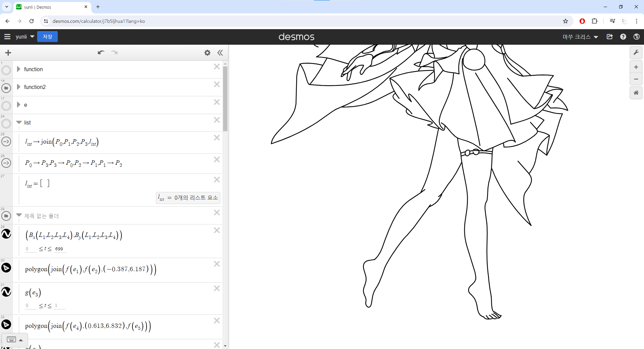Delete the function2 folder
644x349 pixels.
217,84
